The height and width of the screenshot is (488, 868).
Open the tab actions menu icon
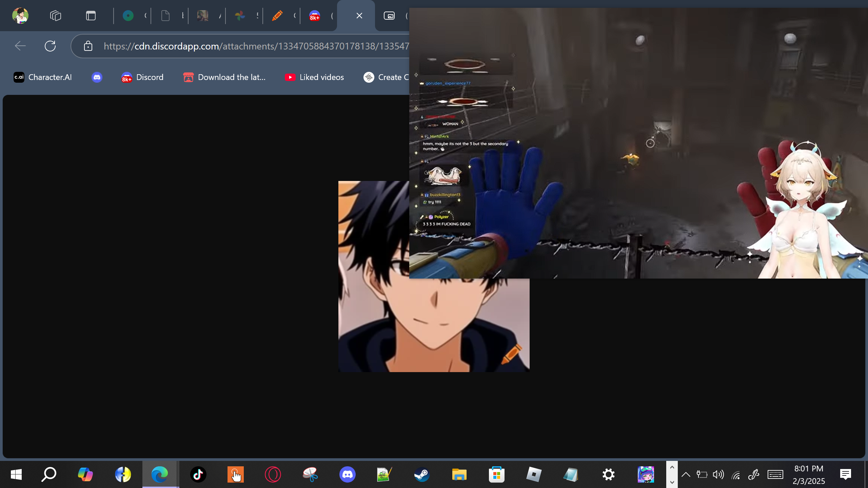[91, 16]
